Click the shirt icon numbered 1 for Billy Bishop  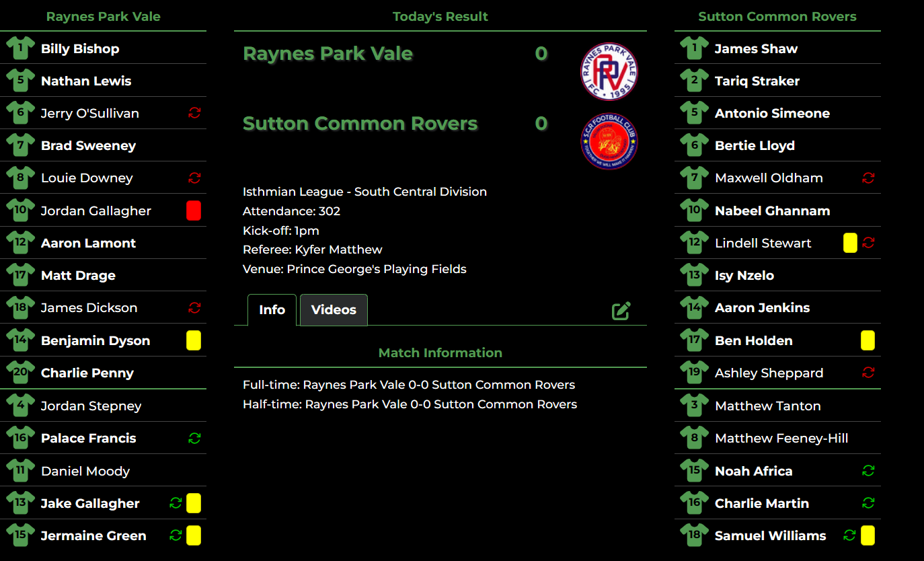(21, 48)
